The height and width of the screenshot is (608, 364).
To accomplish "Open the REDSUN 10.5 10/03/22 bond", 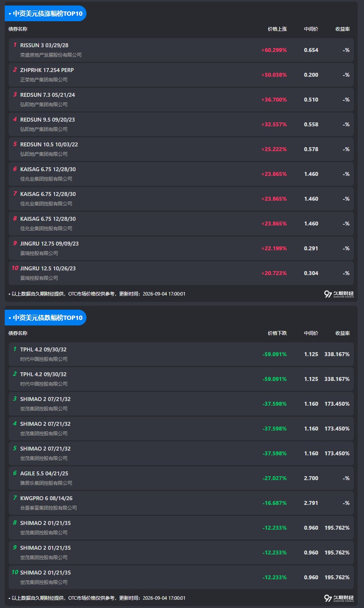I will pos(49,144).
